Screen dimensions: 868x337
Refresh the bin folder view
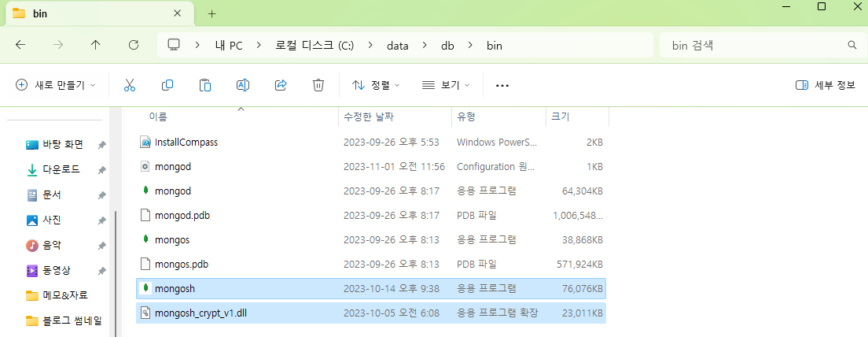tap(134, 46)
